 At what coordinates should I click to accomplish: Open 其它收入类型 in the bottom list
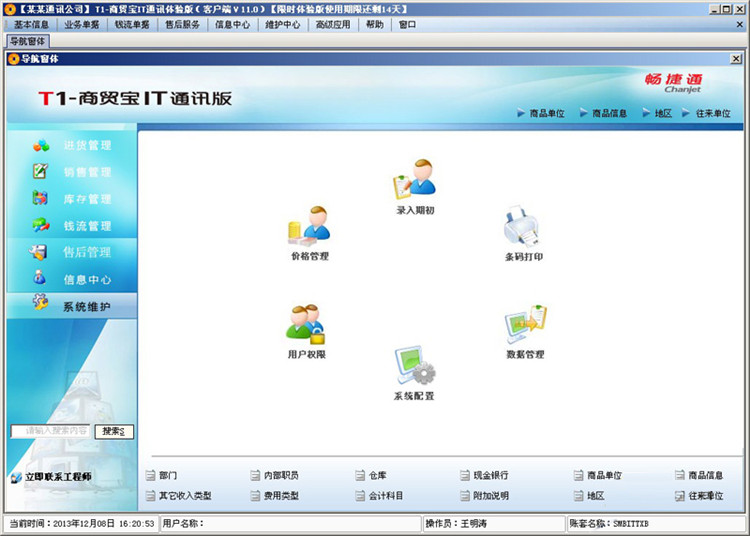pos(179,496)
